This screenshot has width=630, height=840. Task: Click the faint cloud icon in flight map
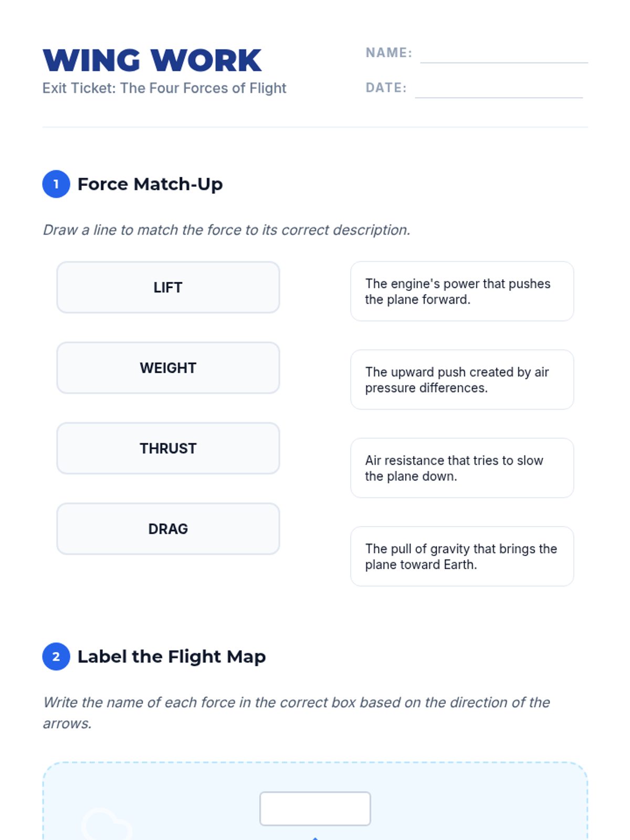click(x=106, y=824)
